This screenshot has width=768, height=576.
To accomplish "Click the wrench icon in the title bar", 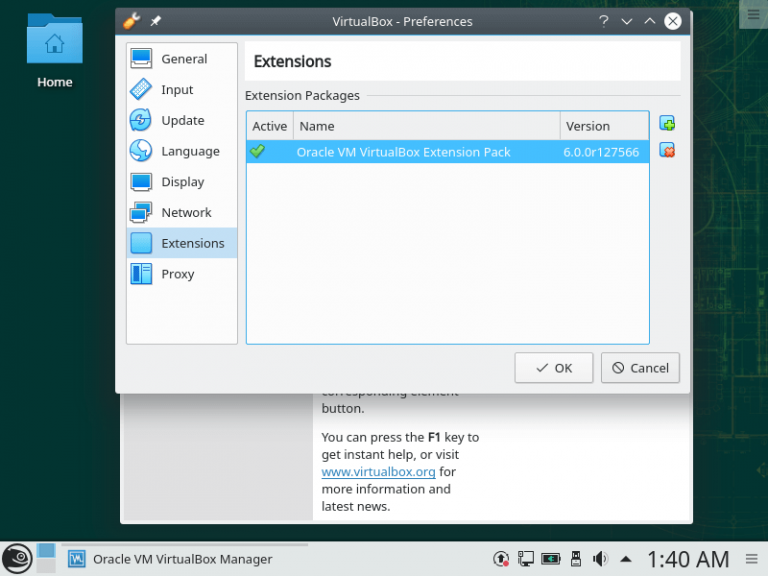I will click(x=131, y=21).
